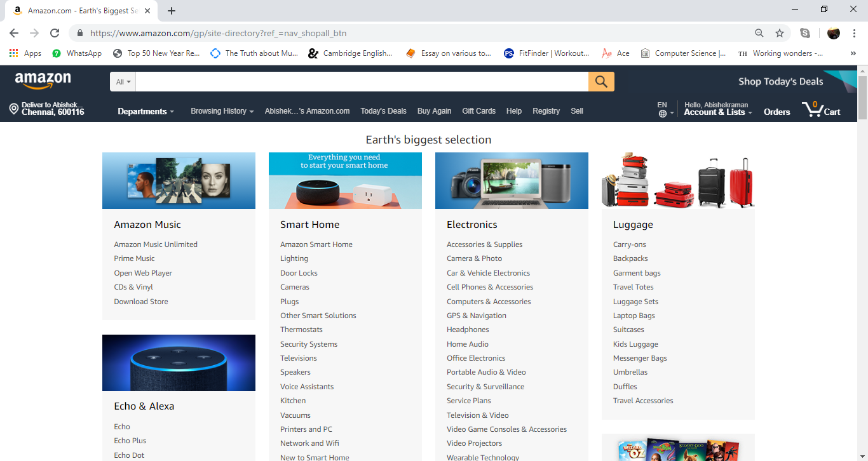The width and height of the screenshot is (868, 461).
Task: Open the Apps bookmarks shortcut
Action: point(25,53)
